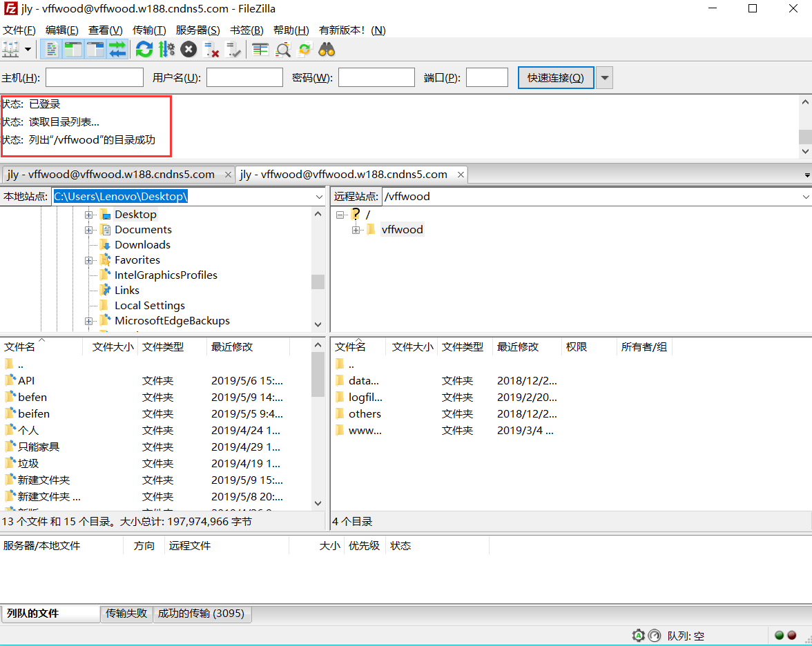Close the first jly connection tab
The image size is (812, 646).
(x=228, y=175)
